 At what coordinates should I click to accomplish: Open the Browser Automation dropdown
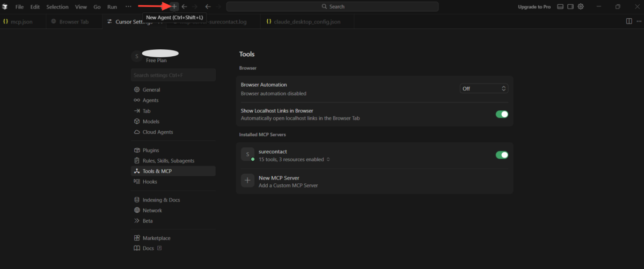point(484,88)
